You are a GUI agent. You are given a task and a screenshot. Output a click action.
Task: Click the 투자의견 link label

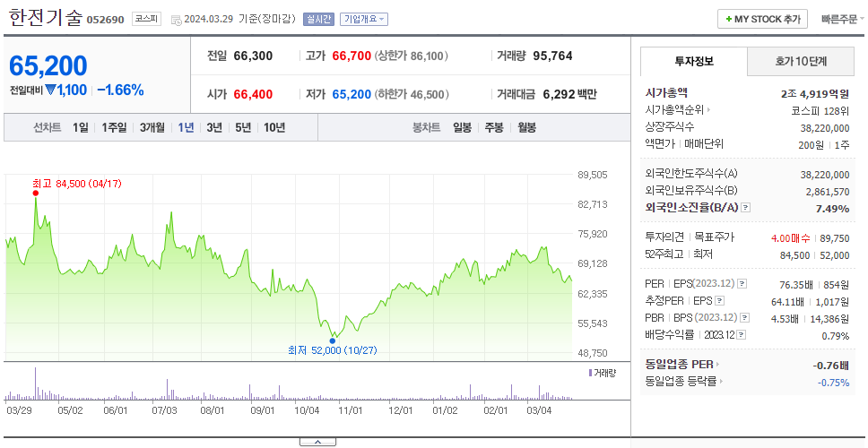(x=664, y=237)
